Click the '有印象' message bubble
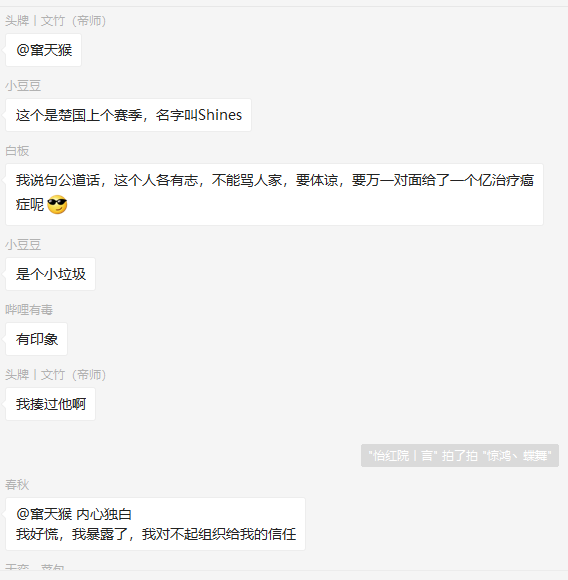 36,339
